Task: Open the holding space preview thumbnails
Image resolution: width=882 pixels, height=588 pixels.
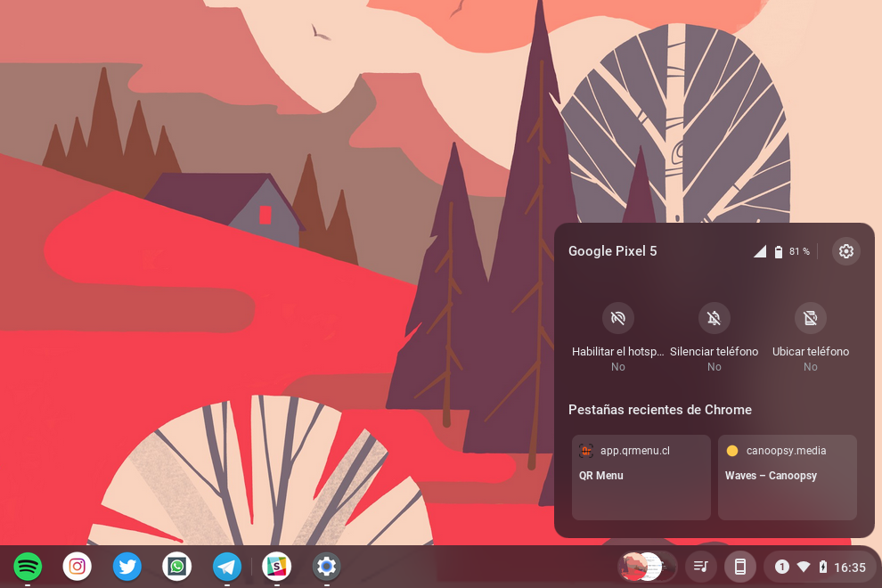Action: coord(647,567)
